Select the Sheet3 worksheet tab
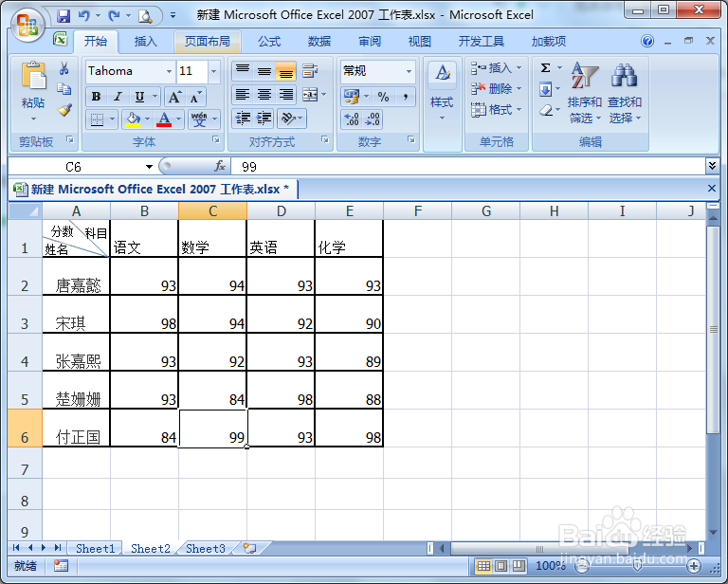Image resolution: width=728 pixels, height=584 pixels. [x=205, y=549]
